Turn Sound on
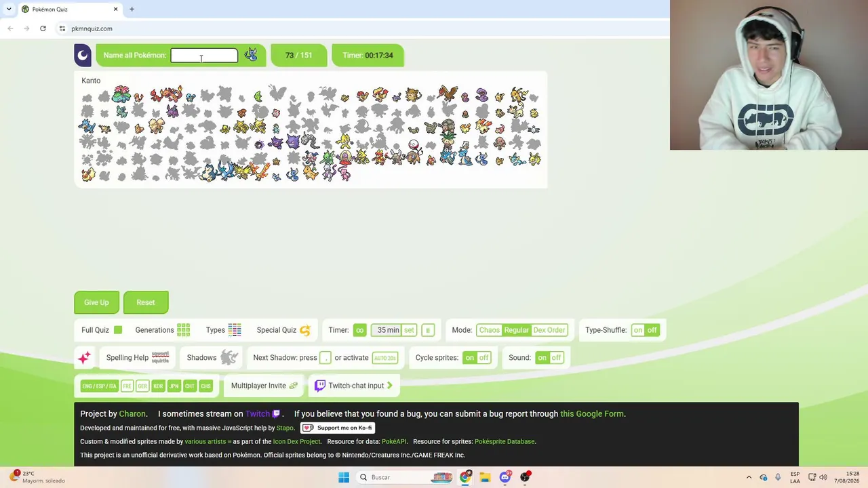This screenshot has width=868, height=488. [x=542, y=358]
